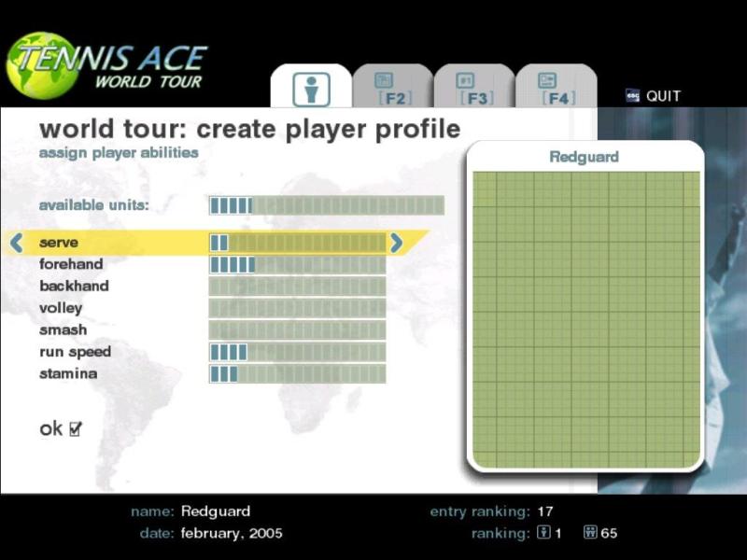Switch to the F3 tab
Screen dimensions: 747x560
pos(473,89)
